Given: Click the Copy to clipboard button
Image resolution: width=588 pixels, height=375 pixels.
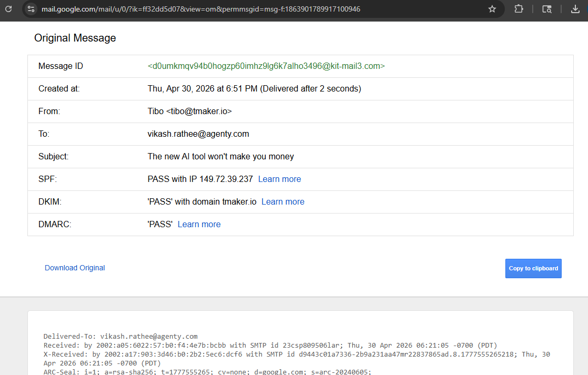Looking at the screenshot, I should [x=533, y=268].
